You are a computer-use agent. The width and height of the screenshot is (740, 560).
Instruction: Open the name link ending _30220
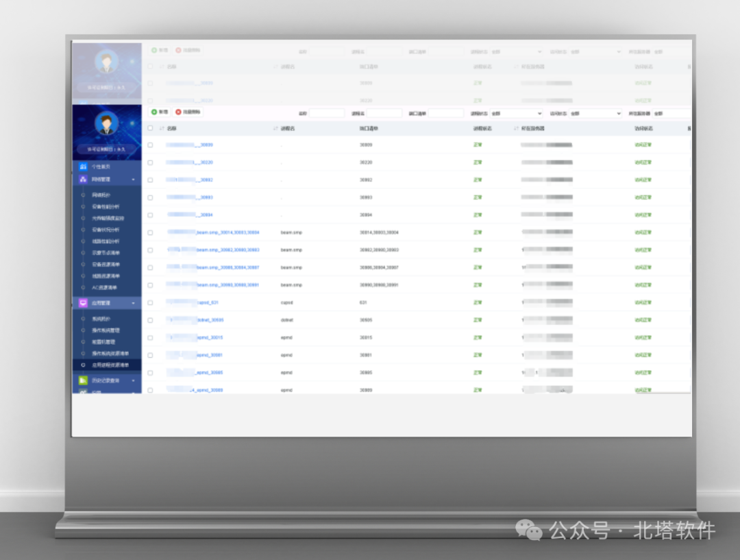[190, 162]
